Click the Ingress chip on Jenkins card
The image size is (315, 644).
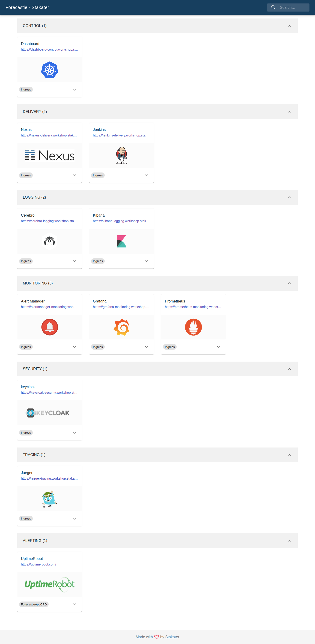pyautogui.click(x=98, y=175)
